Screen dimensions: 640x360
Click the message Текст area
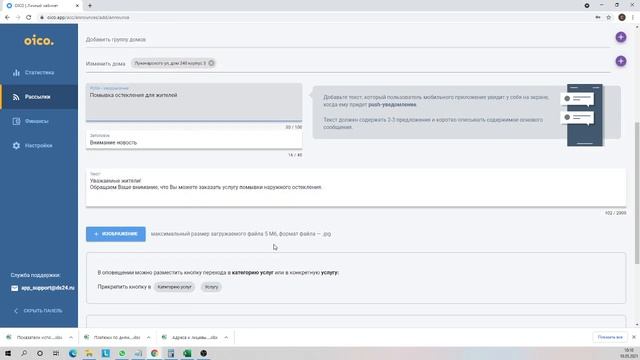pos(356,188)
